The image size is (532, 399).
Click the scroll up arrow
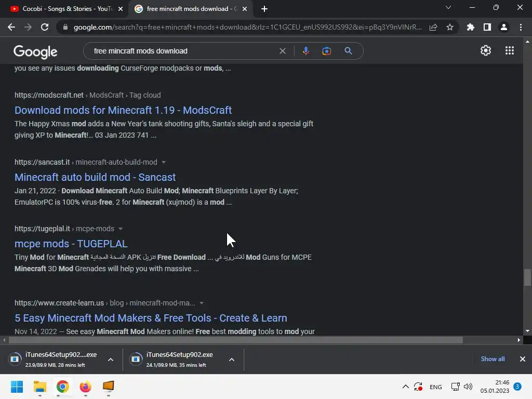click(527, 42)
